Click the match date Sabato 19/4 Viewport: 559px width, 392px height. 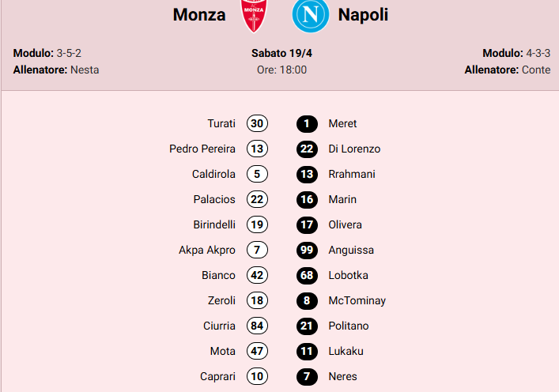coord(281,53)
